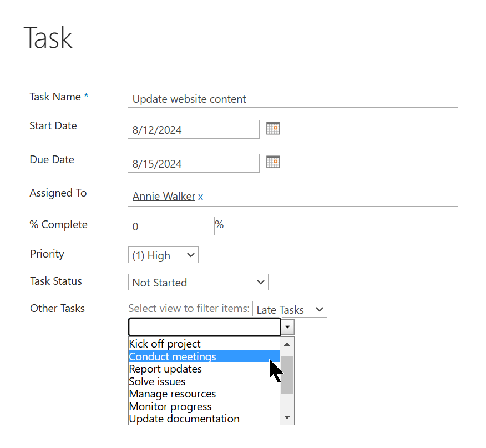This screenshot has height=448, width=486.
Task: Open the Task Status dropdown
Action: click(x=198, y=282)
